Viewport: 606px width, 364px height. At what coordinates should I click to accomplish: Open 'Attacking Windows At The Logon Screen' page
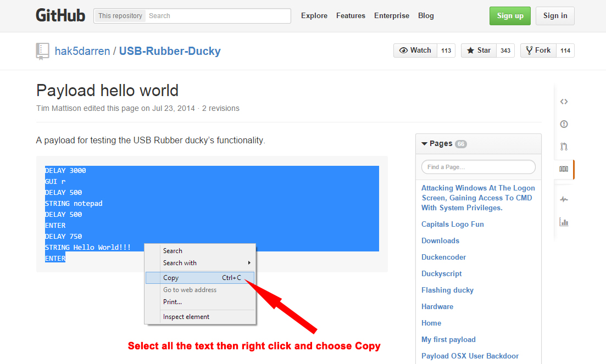478,198
